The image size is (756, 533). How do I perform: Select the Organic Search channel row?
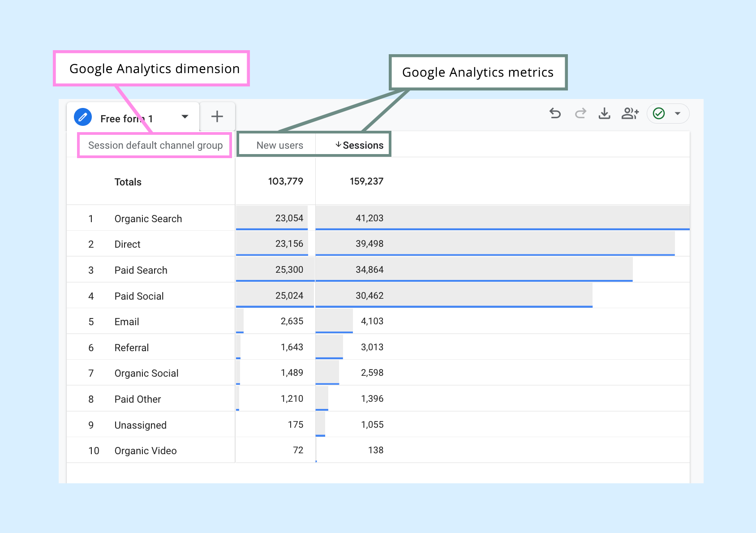148,219
